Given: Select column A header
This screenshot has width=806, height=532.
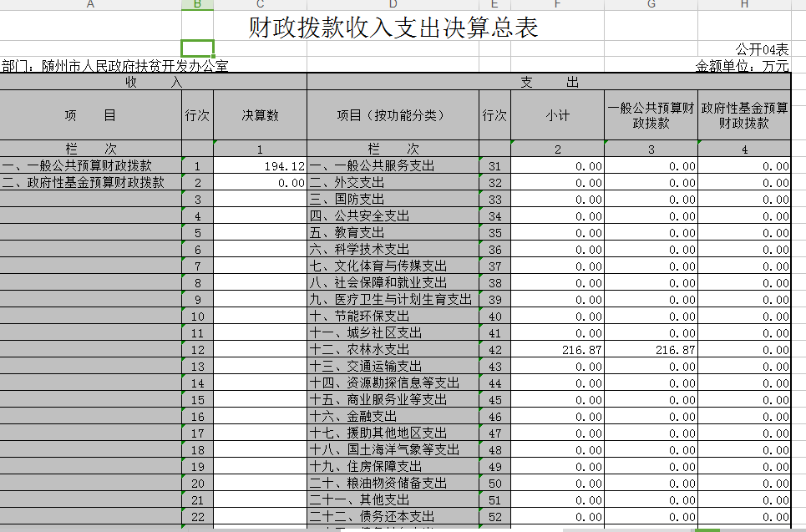Looking at the screenshot, I should click(x=90, y=5).
